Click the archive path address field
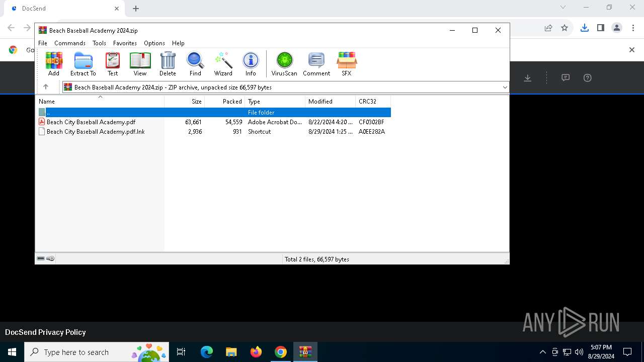 point(285,87)
